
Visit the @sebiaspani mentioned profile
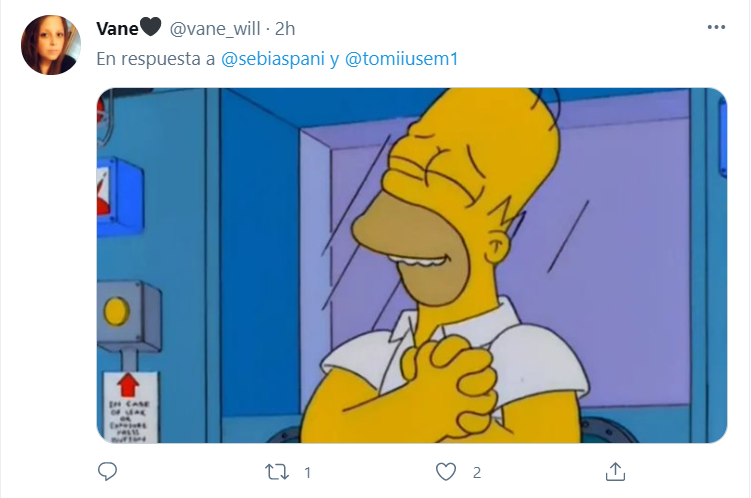point(273,59)
